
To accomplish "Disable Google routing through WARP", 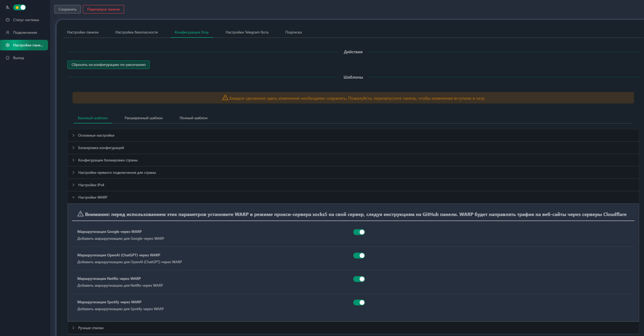I will [x=359, y=232].
